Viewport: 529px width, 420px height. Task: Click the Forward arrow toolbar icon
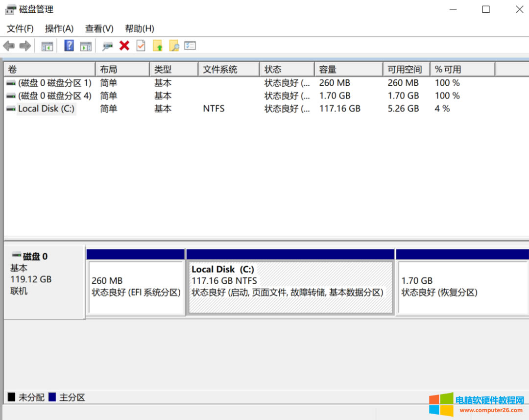tap(25, 46)
